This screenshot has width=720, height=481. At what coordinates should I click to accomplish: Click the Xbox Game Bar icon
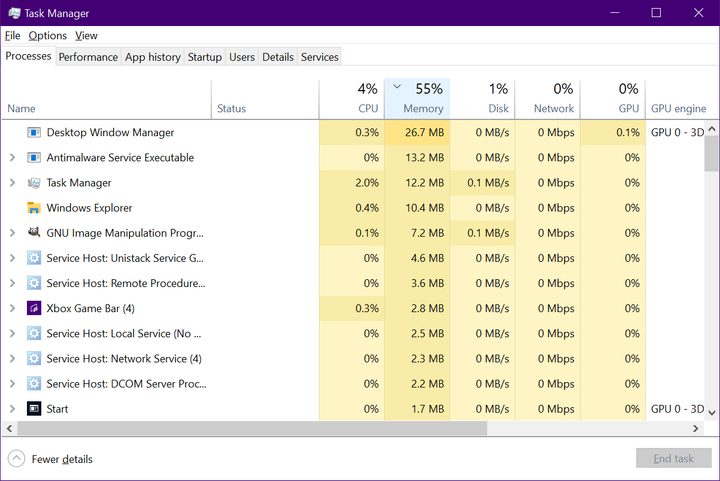(x=34, y=308)
